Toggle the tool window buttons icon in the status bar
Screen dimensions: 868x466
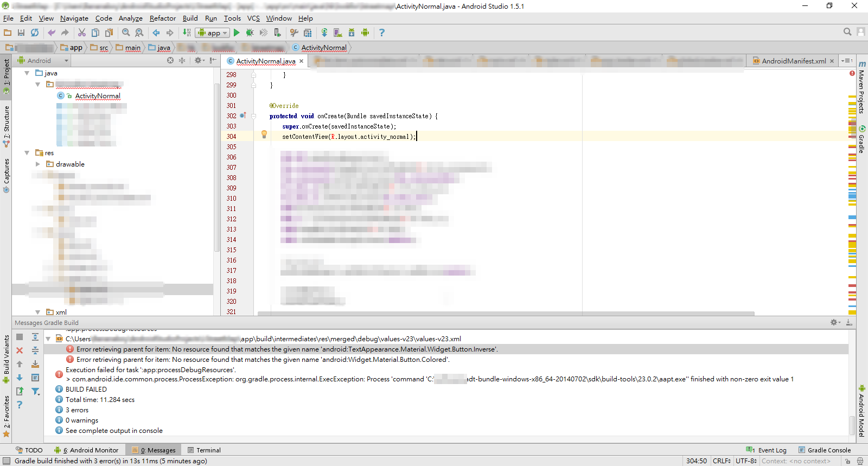6,461
